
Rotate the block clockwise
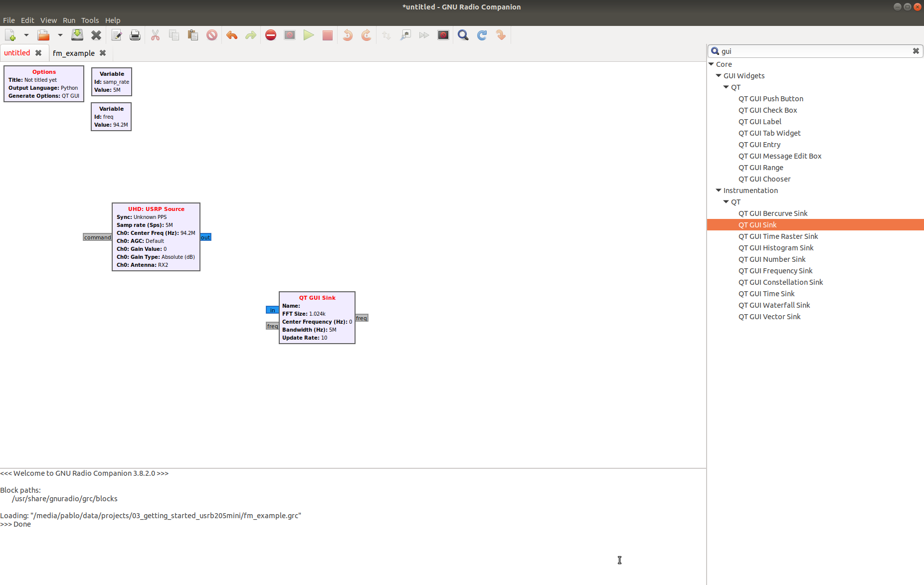[366, 35]
